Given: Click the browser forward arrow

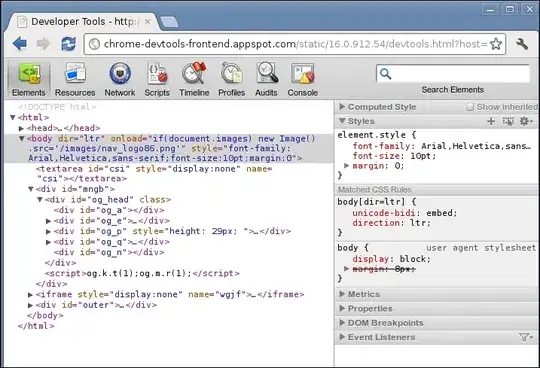Looking at the screenshot, I should click(x=43, y=44).
